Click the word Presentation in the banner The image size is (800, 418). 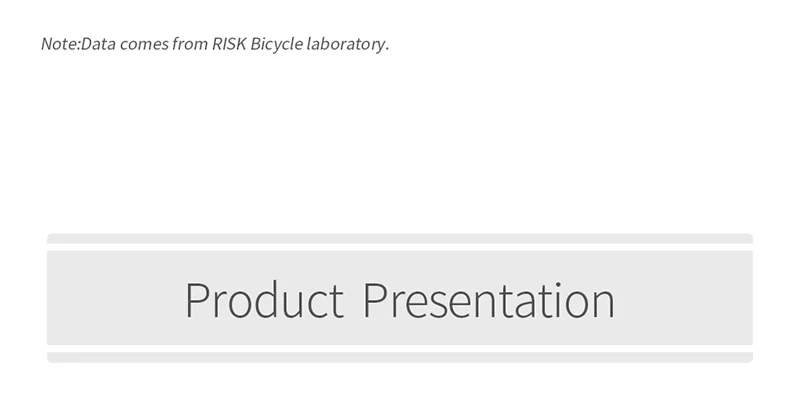489,301
